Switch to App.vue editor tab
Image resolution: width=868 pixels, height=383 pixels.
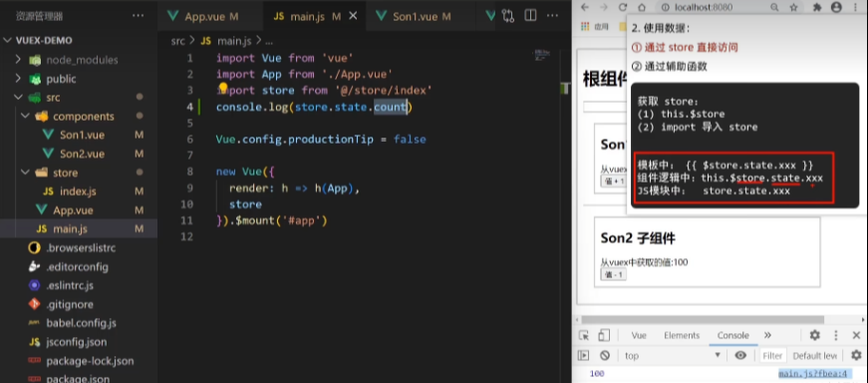point(210,16)
